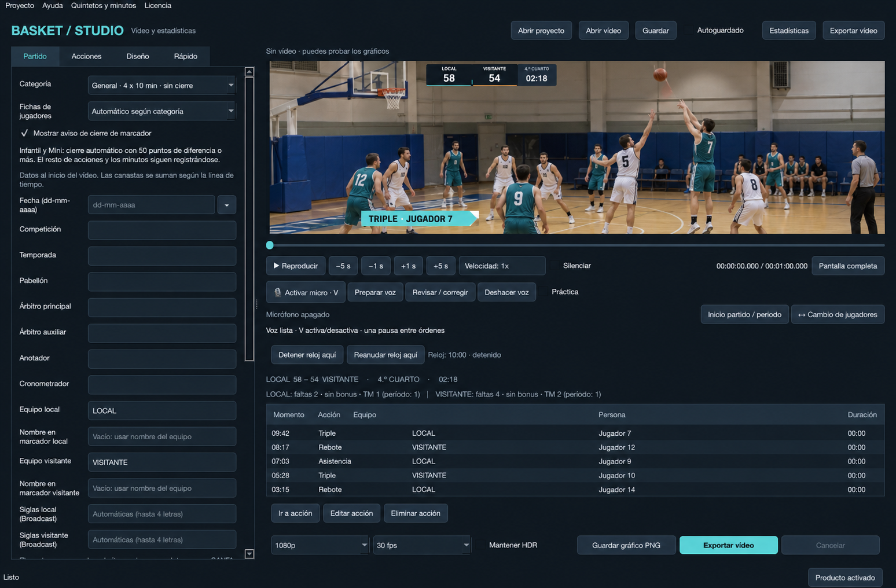Image resolution: width=896 pixels, height=588 pixels.
Task: Step forward with the +1 s button
Action: 408,266
